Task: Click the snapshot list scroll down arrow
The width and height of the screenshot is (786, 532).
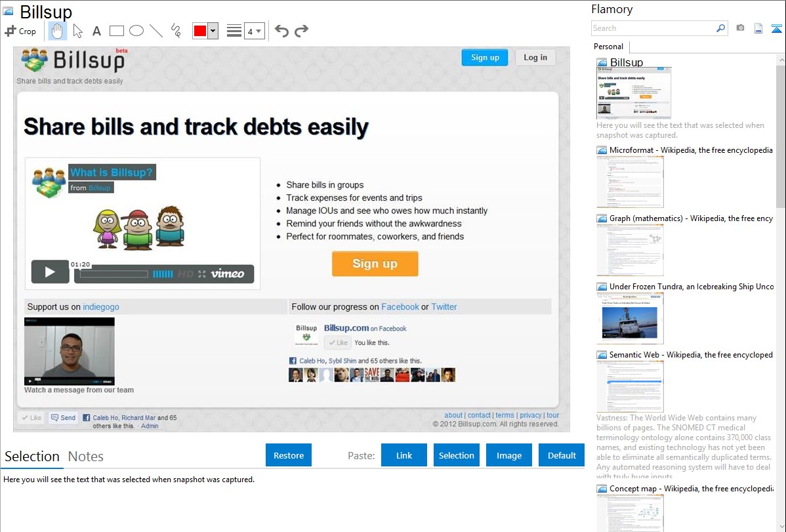Action: 781,527
